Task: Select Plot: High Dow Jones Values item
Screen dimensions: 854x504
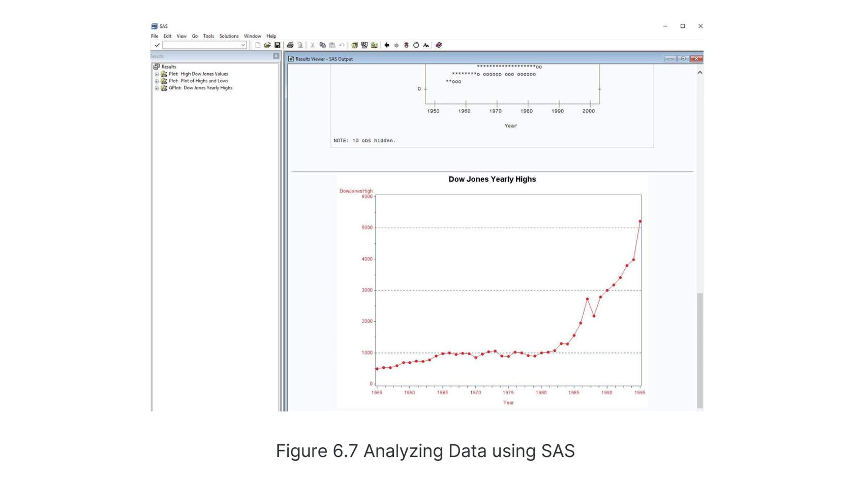Action: coord(198,74)
